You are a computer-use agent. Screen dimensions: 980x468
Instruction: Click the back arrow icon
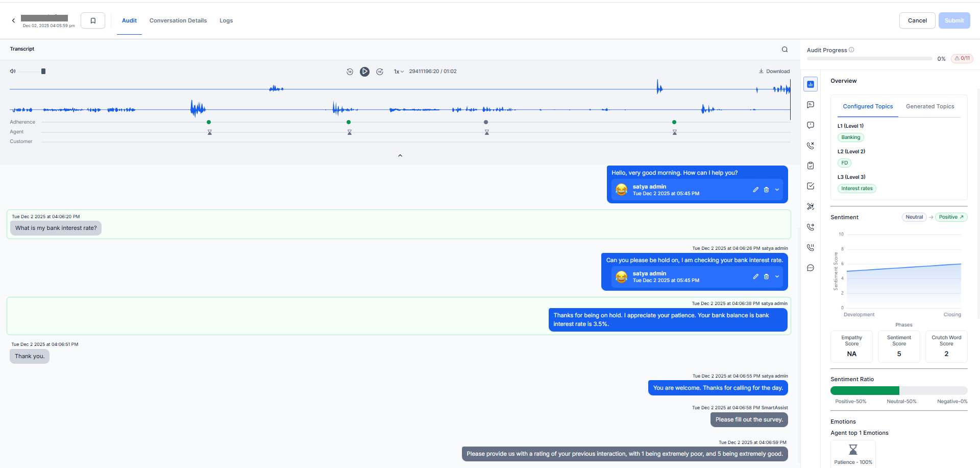pos(13,20)
